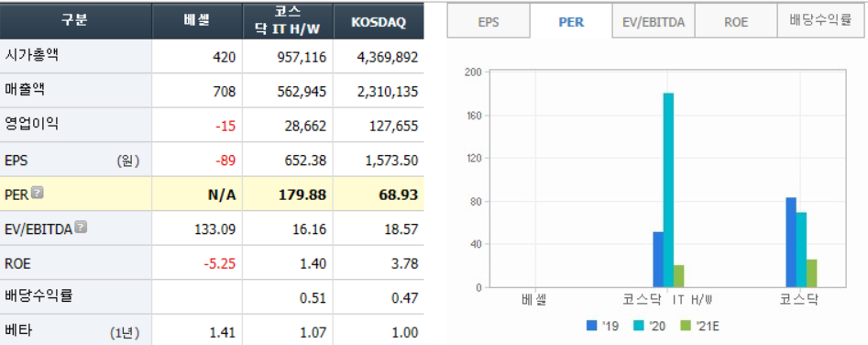Select the 영업이익 row label

pos(30,125)
